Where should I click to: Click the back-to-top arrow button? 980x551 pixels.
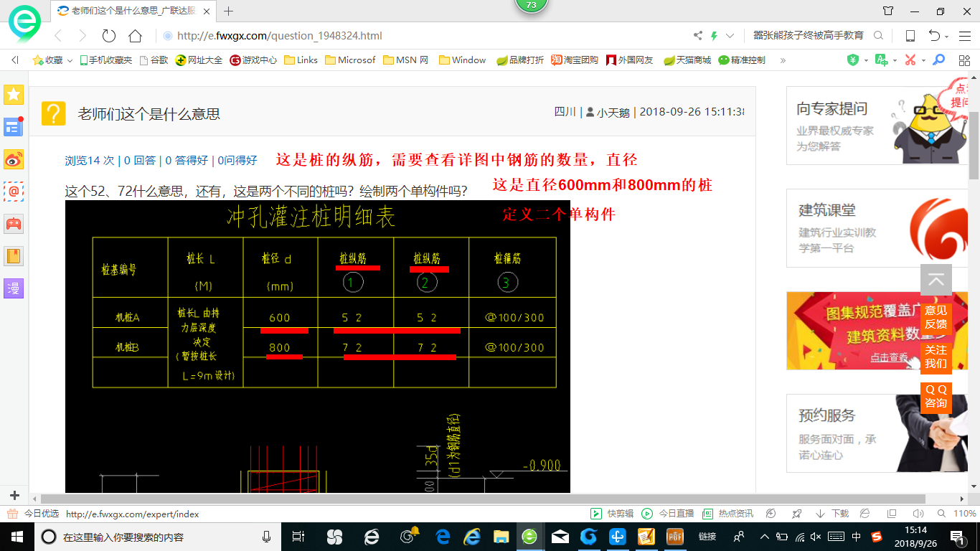(x=936, y=281)
